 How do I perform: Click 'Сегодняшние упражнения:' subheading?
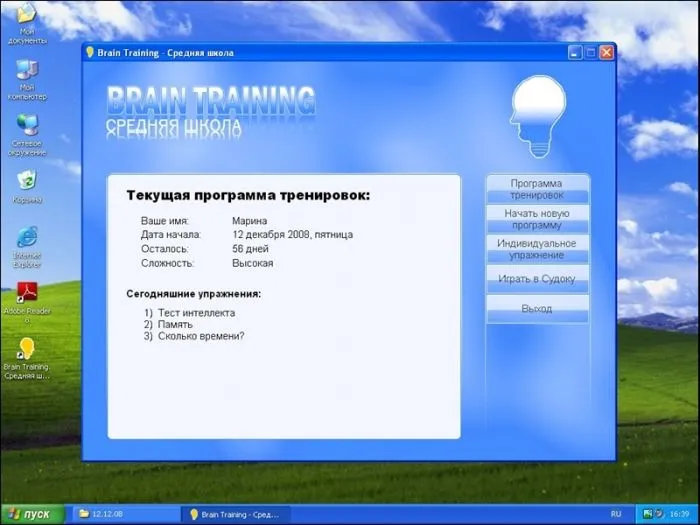[194, 294]
